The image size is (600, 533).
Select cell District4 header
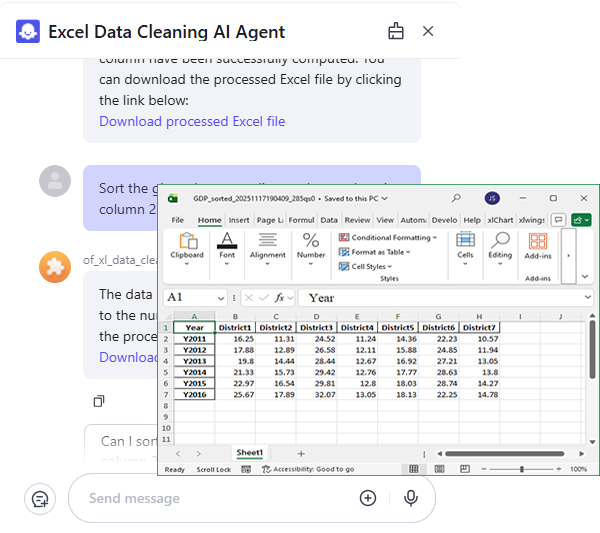(x=357, y=328)
